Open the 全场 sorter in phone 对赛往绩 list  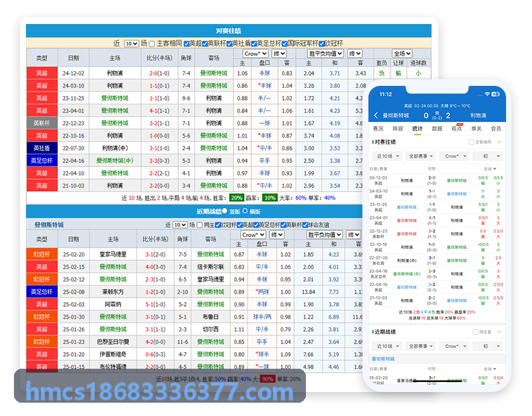[490, 169]
